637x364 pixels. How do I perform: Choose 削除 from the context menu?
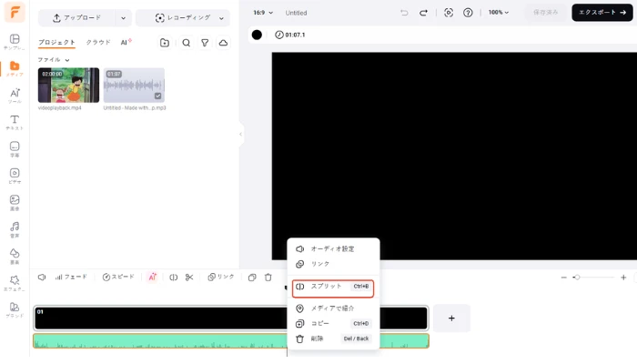333,339
